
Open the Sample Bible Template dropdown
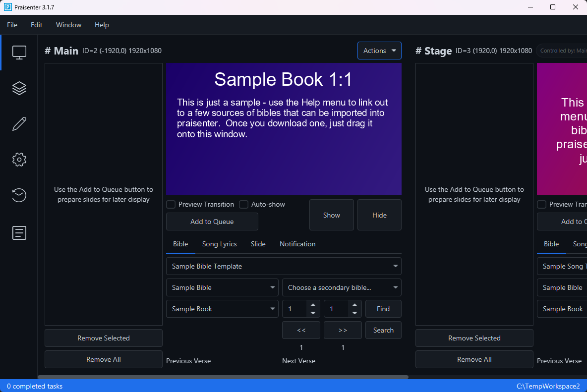click(x=284, y=266)
